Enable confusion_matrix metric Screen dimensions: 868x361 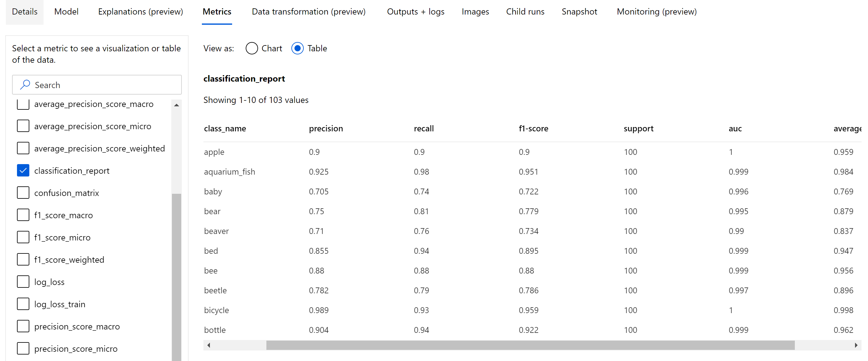[22, 193]
